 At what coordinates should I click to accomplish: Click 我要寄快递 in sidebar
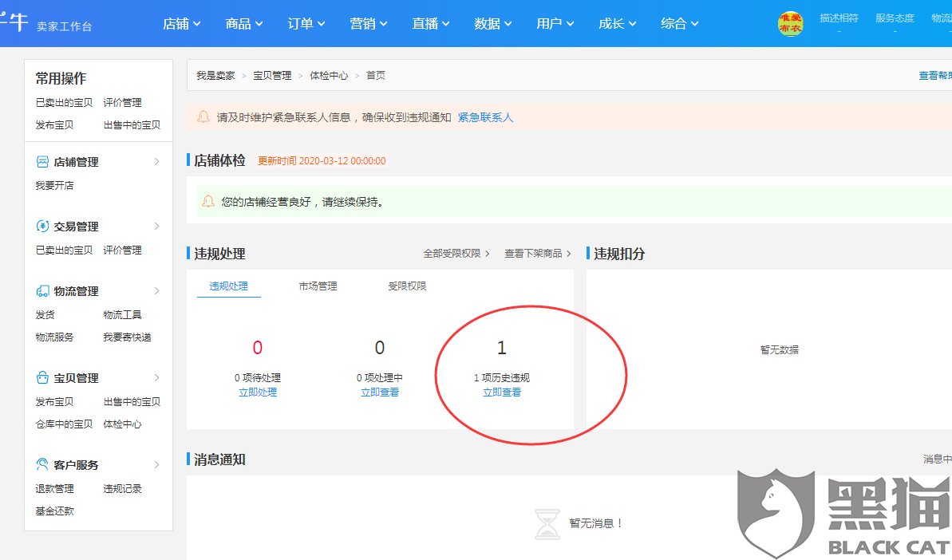tap(127, 337)
